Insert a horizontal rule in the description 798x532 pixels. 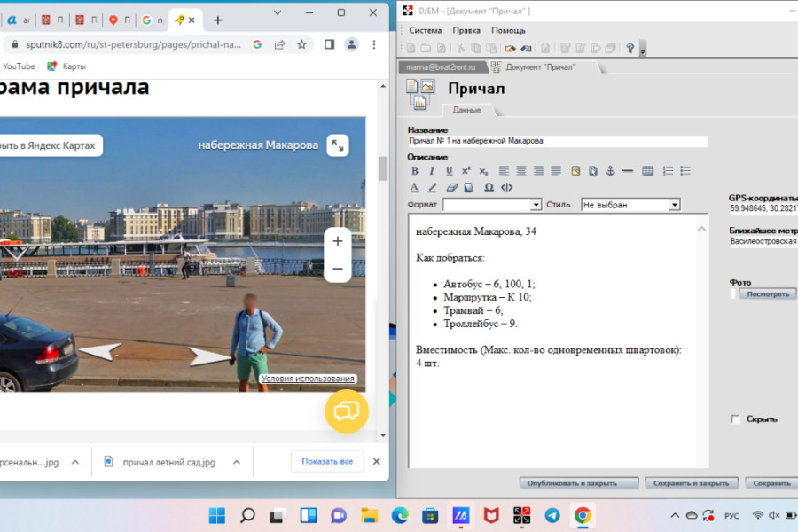tap(628, 171)
